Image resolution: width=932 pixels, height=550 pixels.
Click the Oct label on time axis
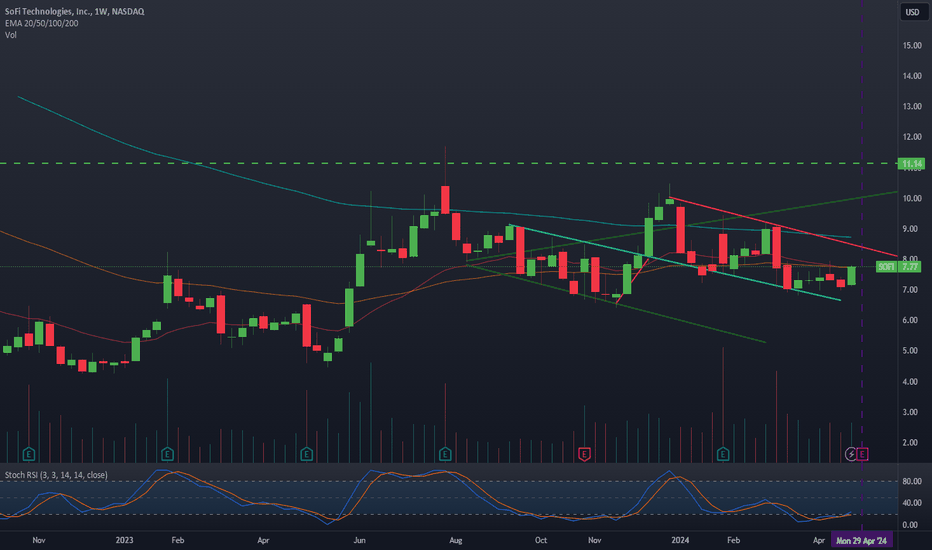tap(541, 540)
